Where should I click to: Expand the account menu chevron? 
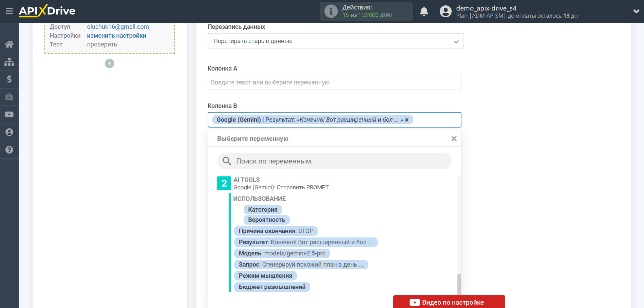[x=636, y=11]
